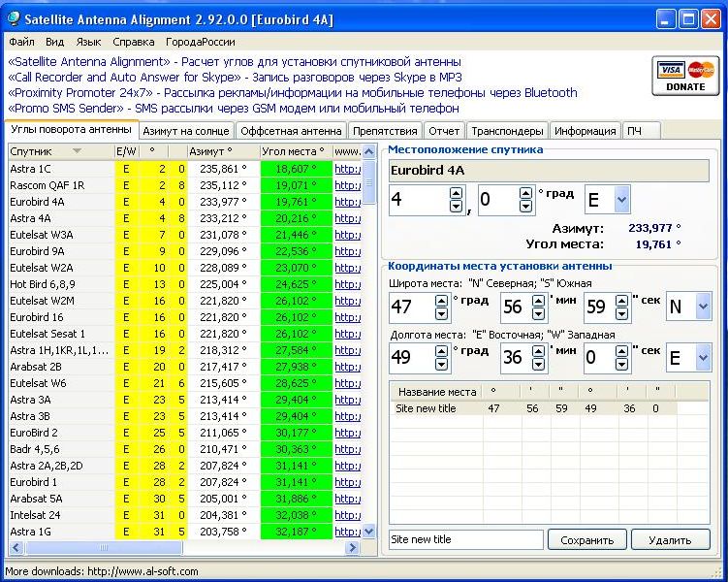This screenshot has width=728, height=582.
Task: Increase latitude minutes (56) up arrow
Action: point(538,301)
